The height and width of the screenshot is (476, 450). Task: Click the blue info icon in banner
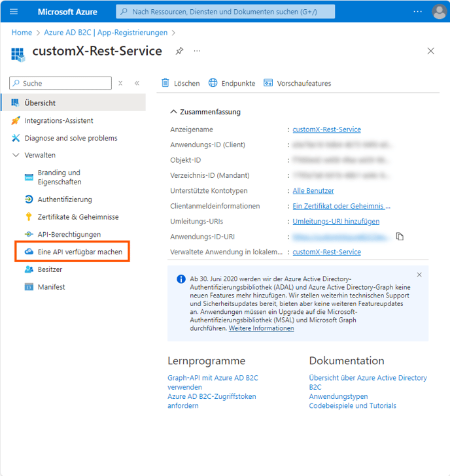coord(181,279)
